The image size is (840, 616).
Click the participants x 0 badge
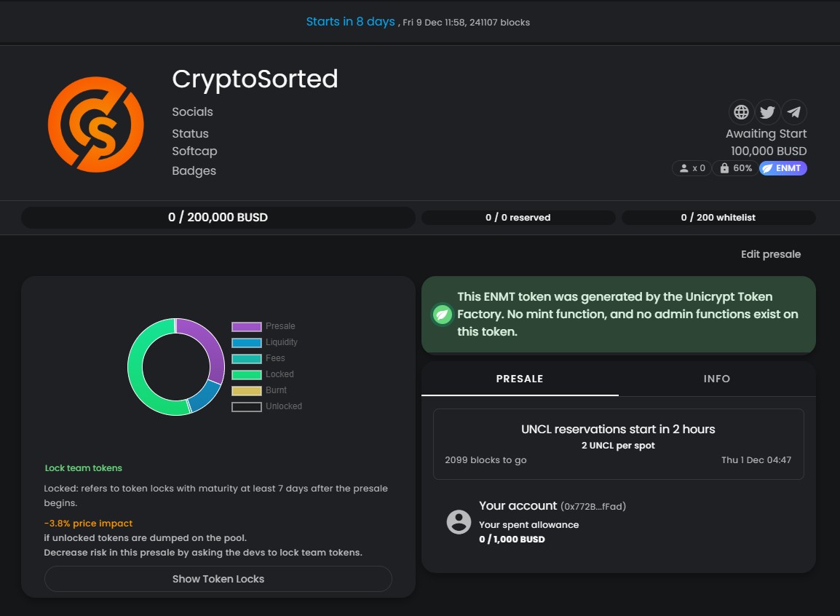pyautogui.click(x=692, y=168)
